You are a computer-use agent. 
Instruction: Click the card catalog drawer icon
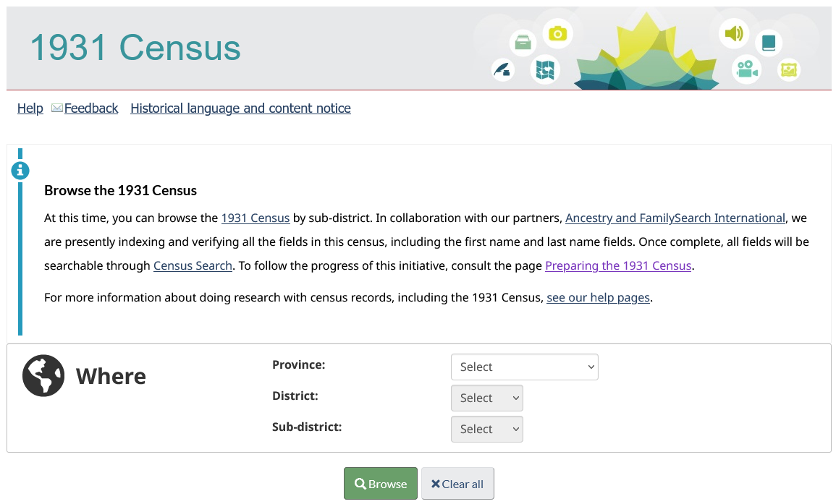click(x=523, y=42)
